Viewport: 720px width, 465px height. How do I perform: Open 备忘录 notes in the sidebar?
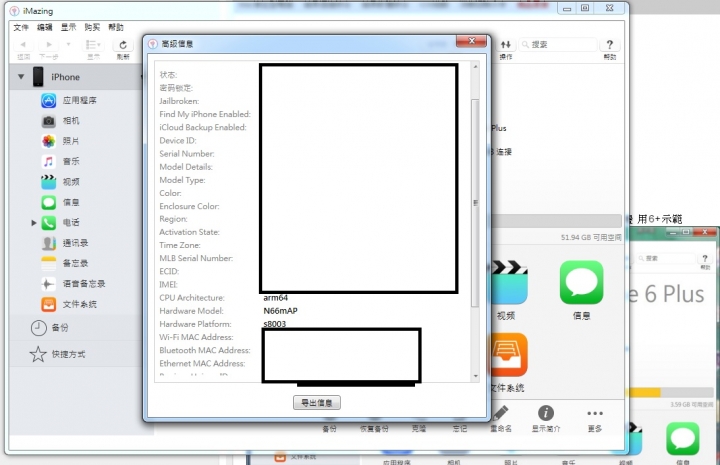(x=65, y=263)
